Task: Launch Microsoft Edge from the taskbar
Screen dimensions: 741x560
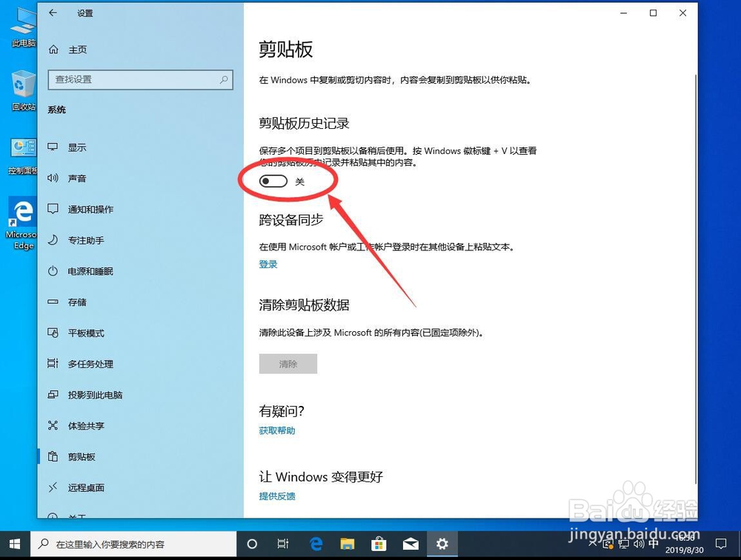Action: coord(316,543)
